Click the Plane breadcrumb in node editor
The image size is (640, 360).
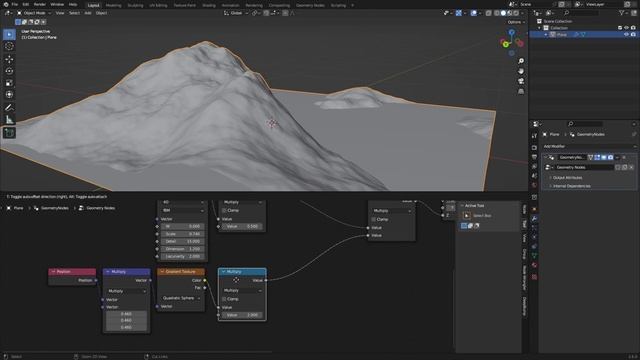click(19, 208)
